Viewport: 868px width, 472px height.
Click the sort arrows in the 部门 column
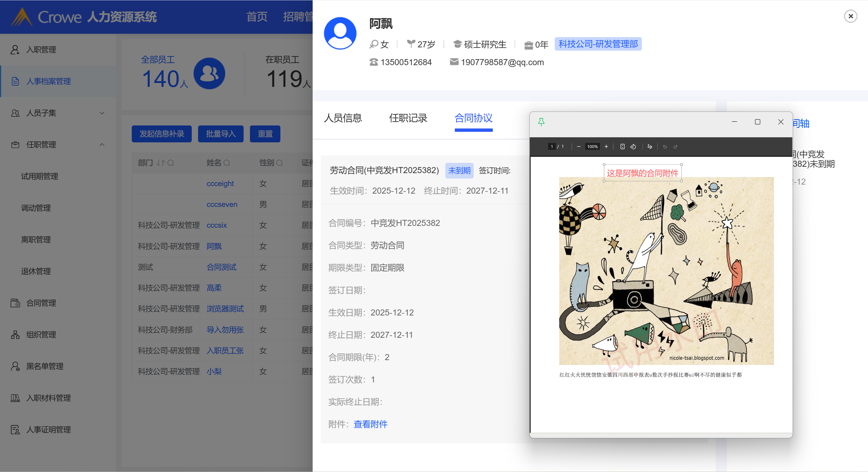[160, 163]
